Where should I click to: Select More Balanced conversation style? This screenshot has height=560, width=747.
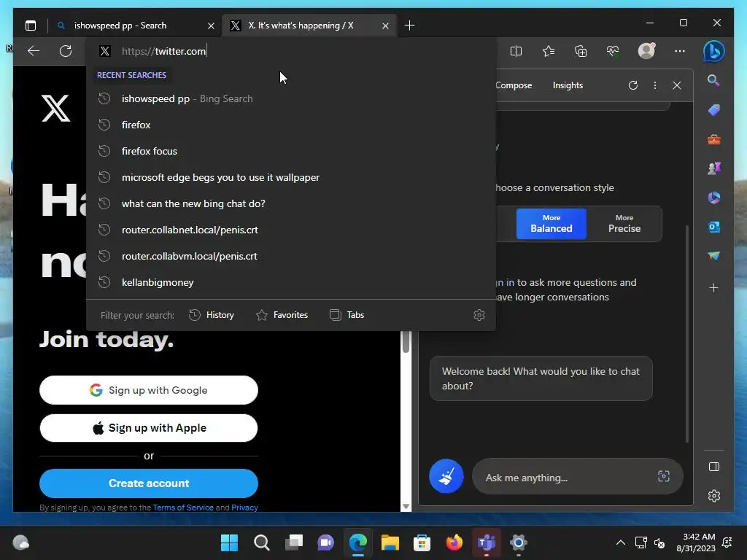pos(551,224)
